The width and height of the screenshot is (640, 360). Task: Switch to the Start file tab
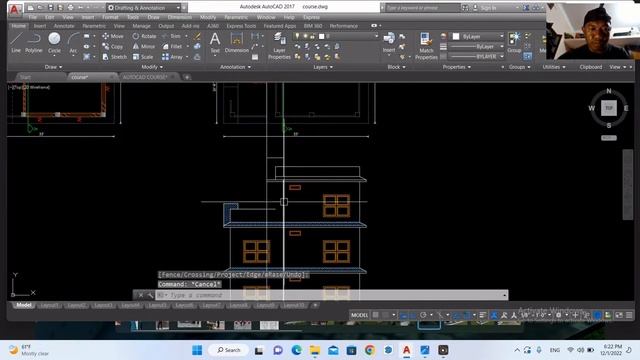[x=25, y=77]
